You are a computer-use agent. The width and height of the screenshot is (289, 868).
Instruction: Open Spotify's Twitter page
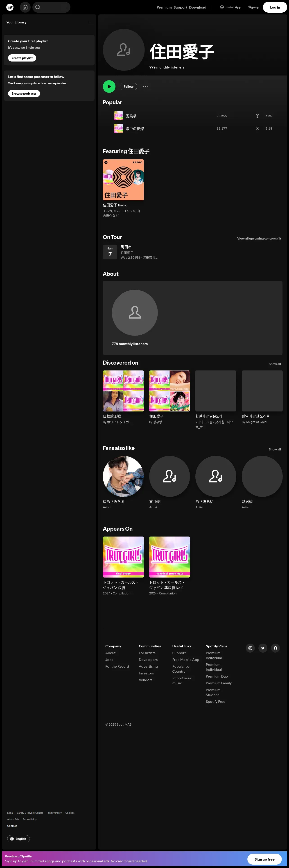[x=263, y=648]
